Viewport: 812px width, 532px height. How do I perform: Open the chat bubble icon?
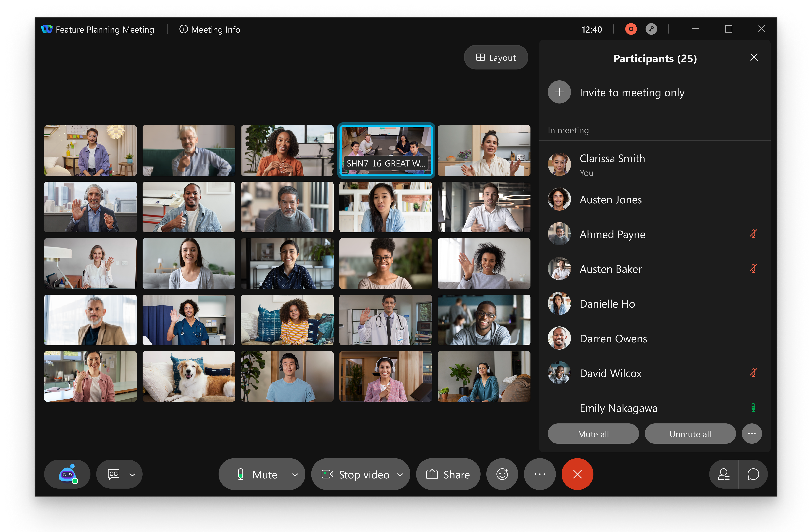point(753,474)
